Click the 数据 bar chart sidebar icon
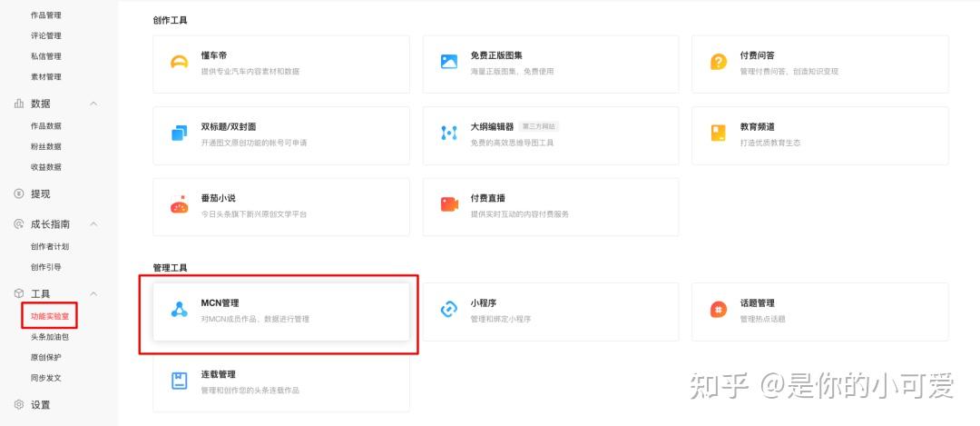This screenshot has width=980, height=426. tap(19, 104)
